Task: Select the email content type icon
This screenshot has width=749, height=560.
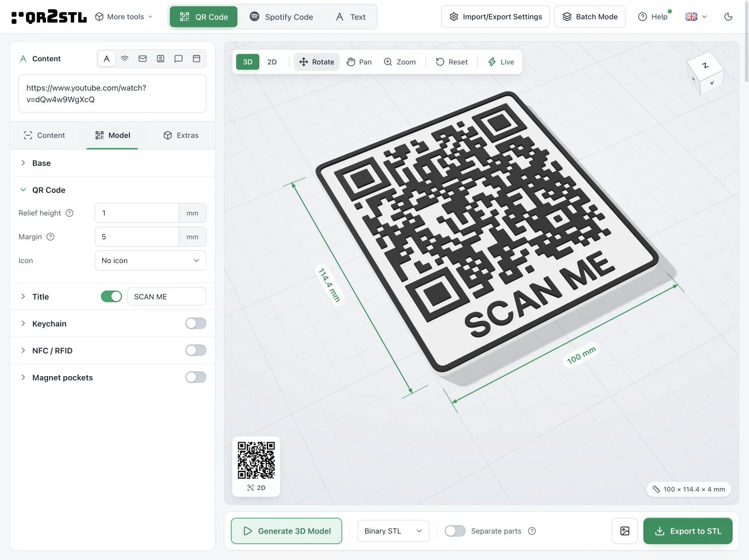Action: click(x=143, y=59)
